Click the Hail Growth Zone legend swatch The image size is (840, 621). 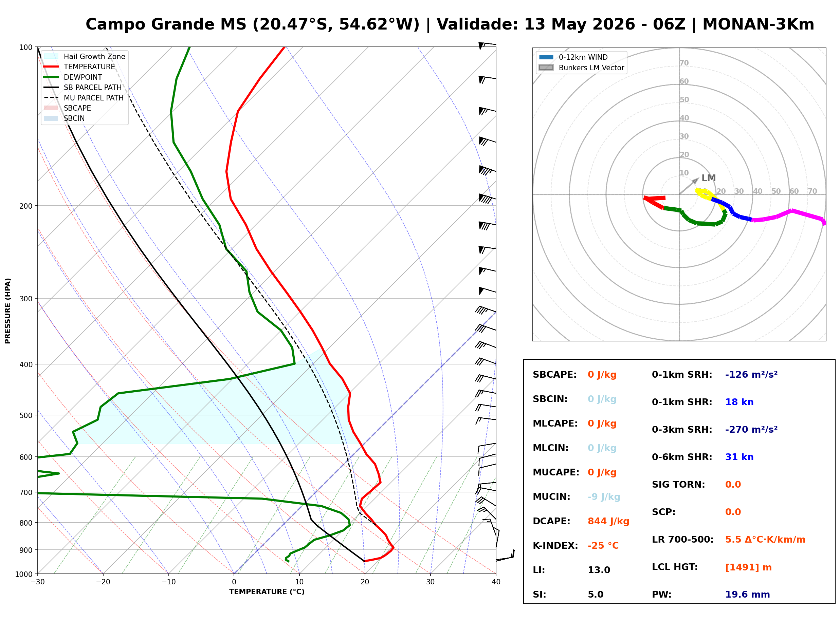51,56
